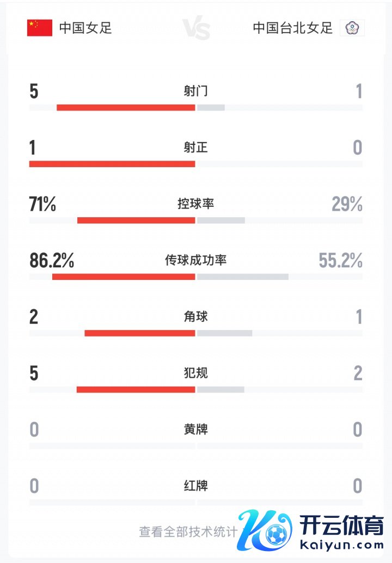Select the 犯规 fouls stat label
The height and width of the screenshot is (563, 392).
pyautogui.click(x=196, y=373)
